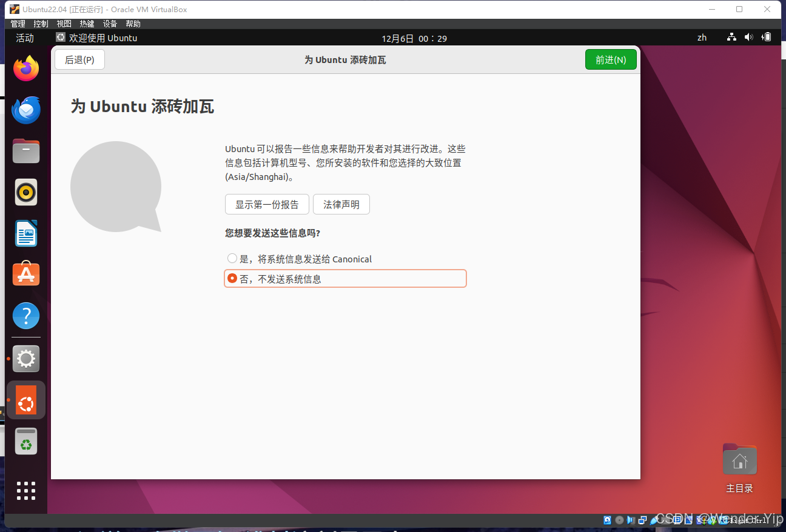The height and width of the screenshot is (532, 786).
Task: Open the 控制 menu in VirtualBox
Action: click(x=41, y=24)
